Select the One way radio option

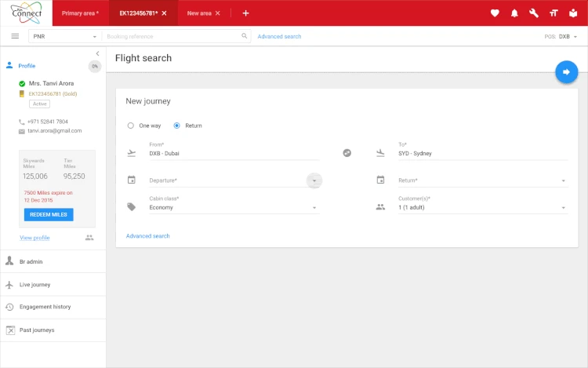point(131,126)
